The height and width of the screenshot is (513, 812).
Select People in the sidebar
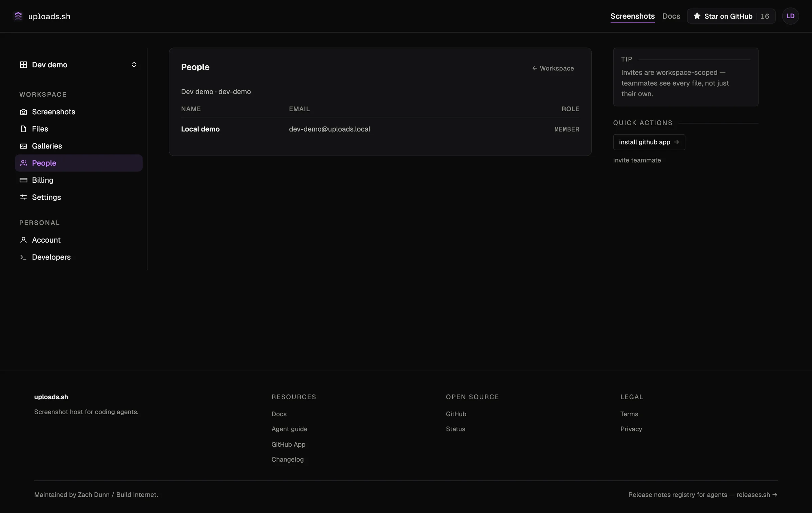(x=78, y=163)
